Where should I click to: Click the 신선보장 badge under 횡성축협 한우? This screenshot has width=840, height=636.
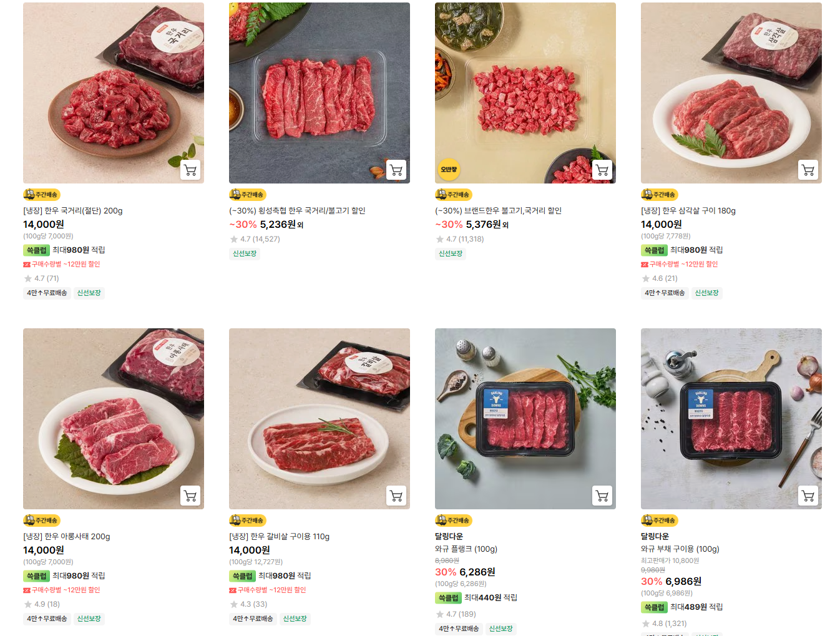coord(245,253)
